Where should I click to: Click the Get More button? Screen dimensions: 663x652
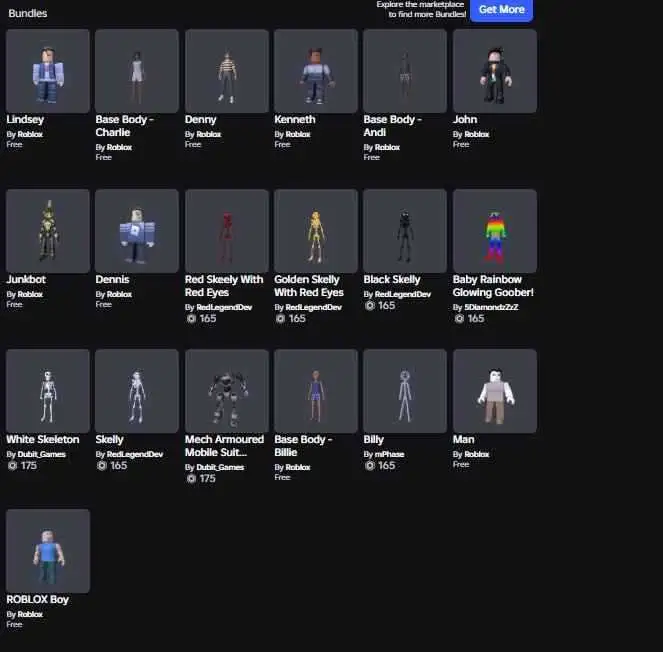coord(501,9)
